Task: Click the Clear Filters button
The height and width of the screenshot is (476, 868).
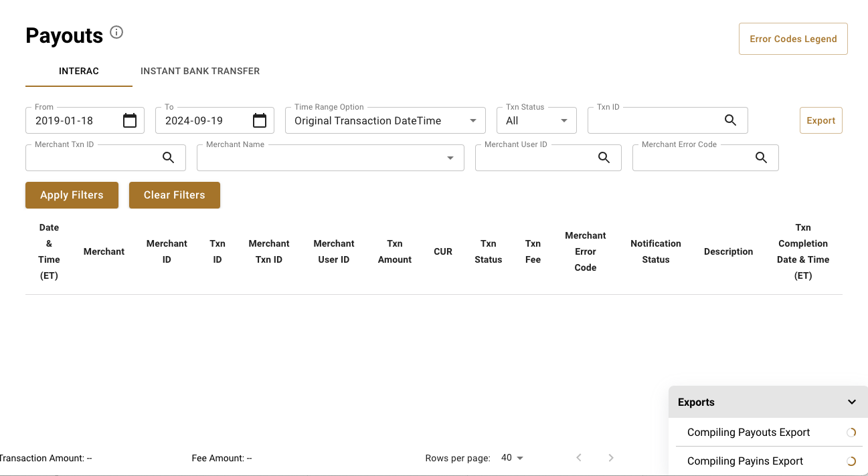Action: [175, 195]
